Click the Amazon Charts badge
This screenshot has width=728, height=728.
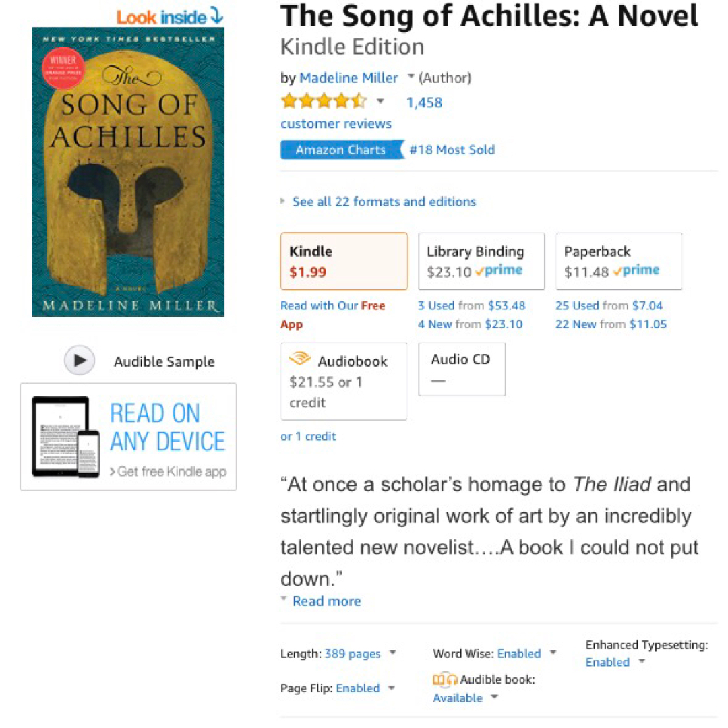coord(340,150)
